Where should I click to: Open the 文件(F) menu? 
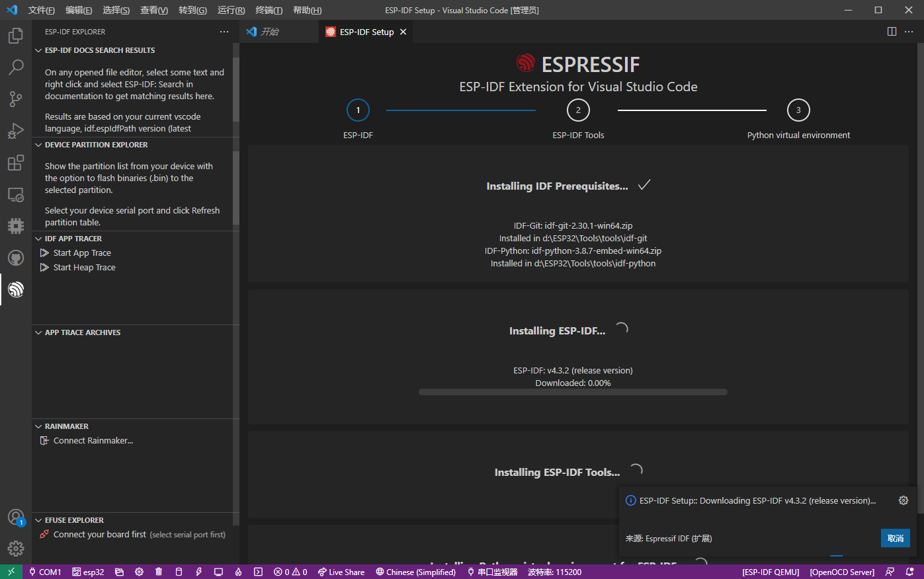(x=42, y=10)
